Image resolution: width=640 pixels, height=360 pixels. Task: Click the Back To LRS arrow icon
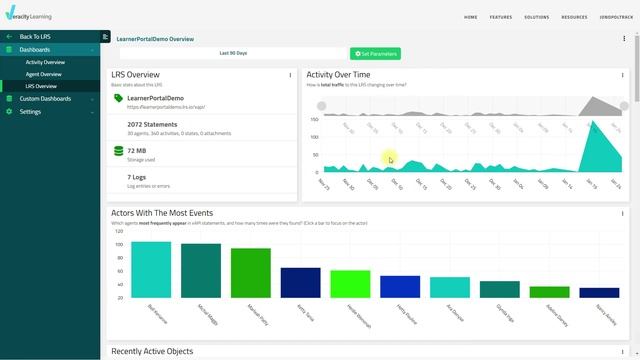pos(9,37)
